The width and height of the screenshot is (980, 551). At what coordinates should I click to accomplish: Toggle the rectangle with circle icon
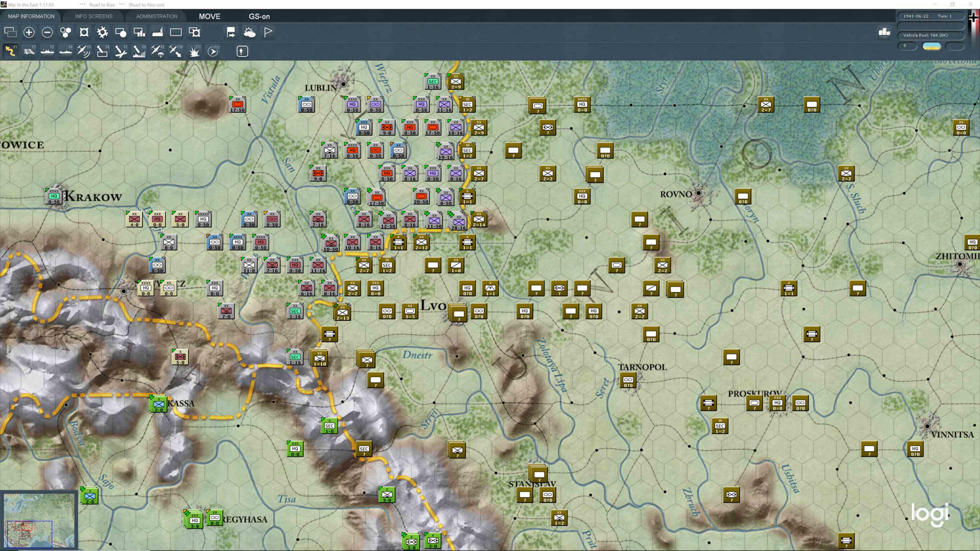pyautogui.click(x=121, y=32)
